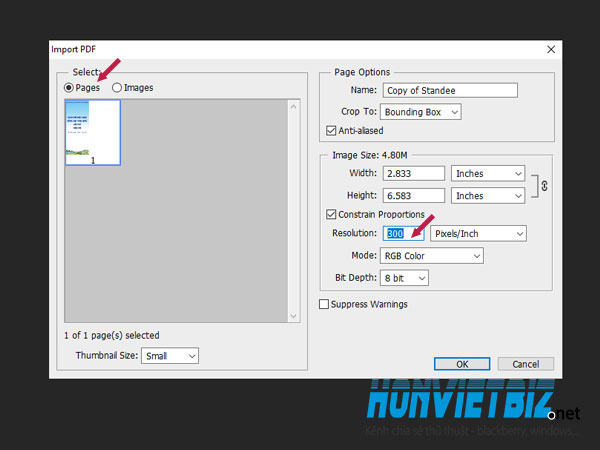The image size is (600, 450).
Task: Select the Pages radio button
Action: coord(69,88)
